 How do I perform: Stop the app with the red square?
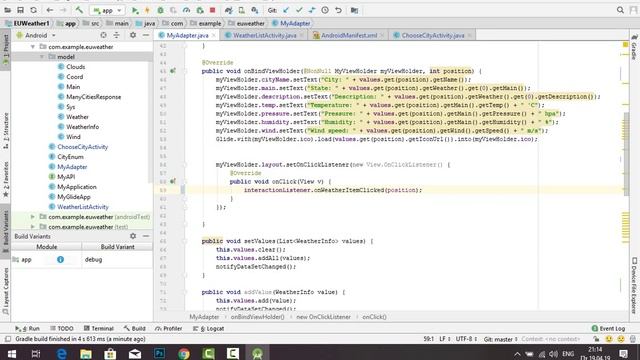point(212,10)
